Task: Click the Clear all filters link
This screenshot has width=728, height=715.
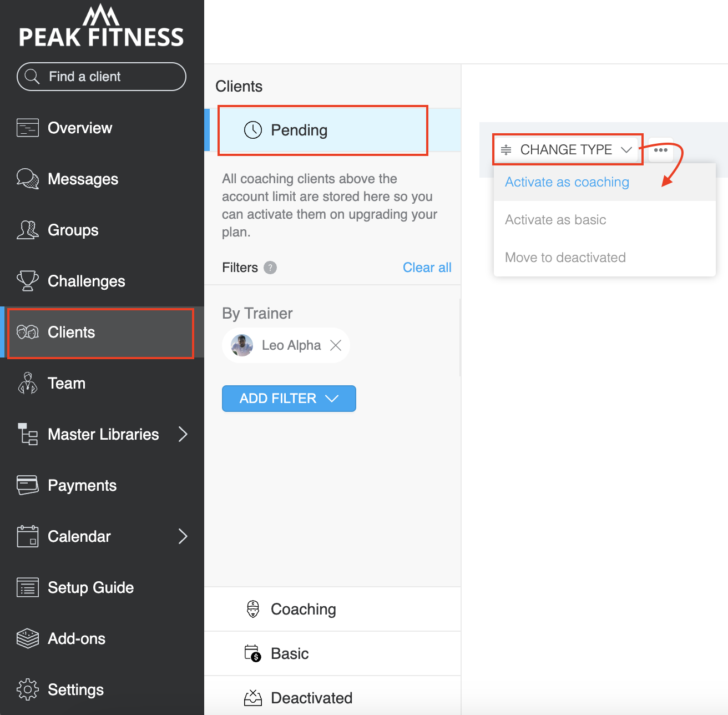Action: [427, 268]
